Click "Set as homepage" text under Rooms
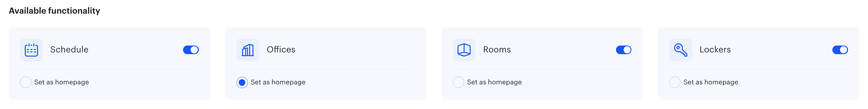 pos(494,82)
